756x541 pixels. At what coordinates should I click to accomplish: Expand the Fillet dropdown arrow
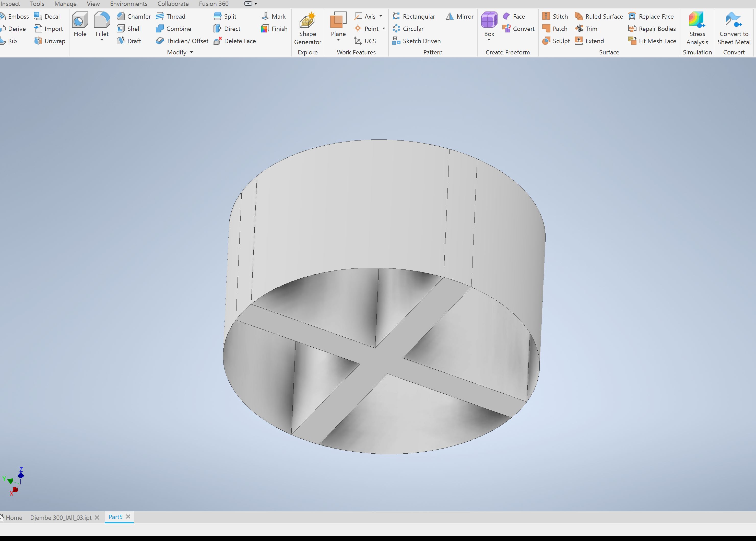click(x=102, y=40)
